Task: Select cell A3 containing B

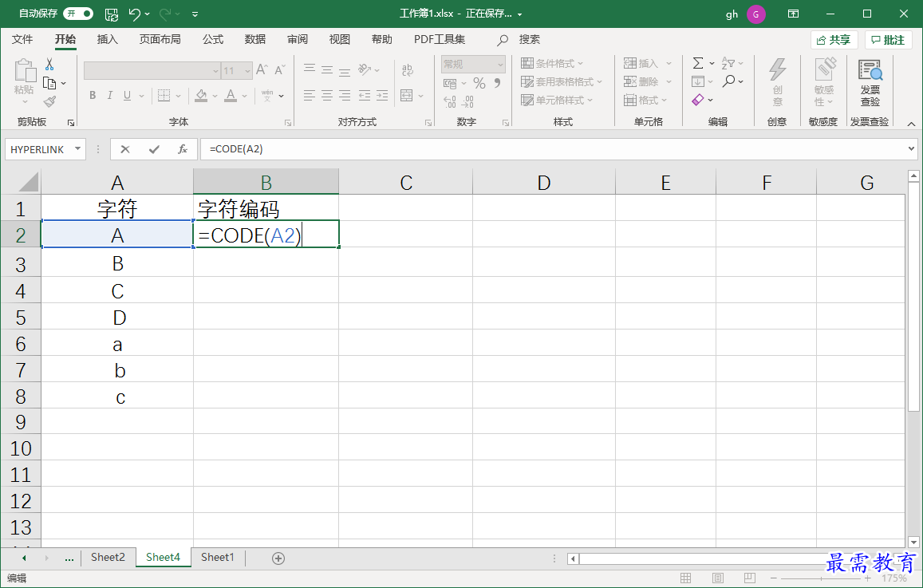Action: tap(117, 263)
